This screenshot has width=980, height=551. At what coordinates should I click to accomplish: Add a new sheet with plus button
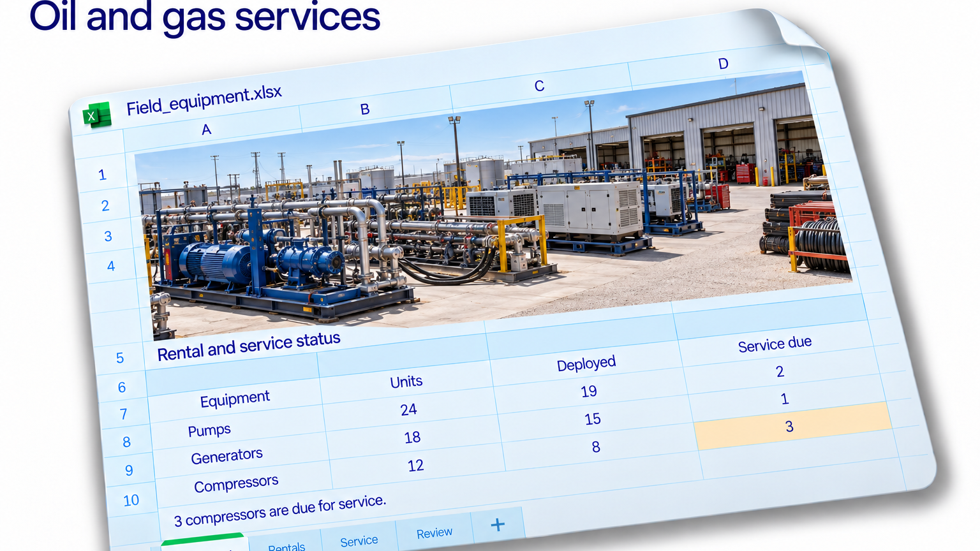[498, 525]
